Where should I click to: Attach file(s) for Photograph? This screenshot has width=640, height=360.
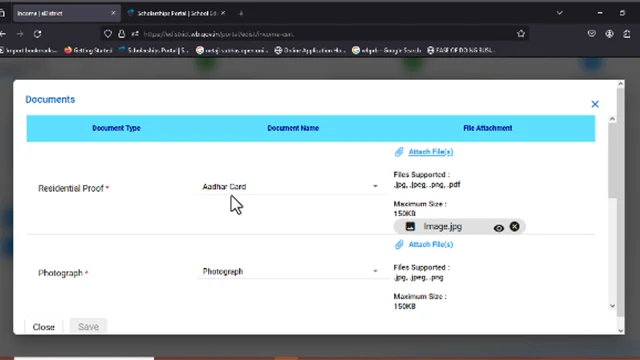pyautogui.click(x=431, y=244)
